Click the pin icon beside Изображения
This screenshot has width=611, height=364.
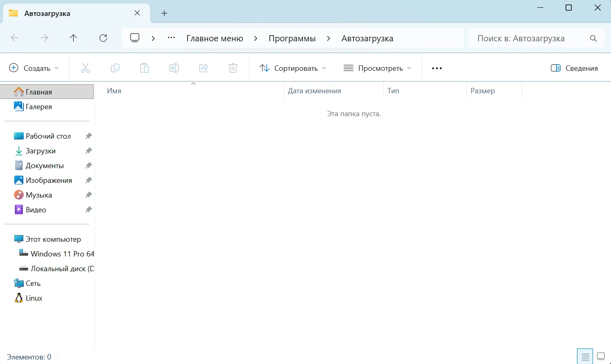(x=88, y=180)
